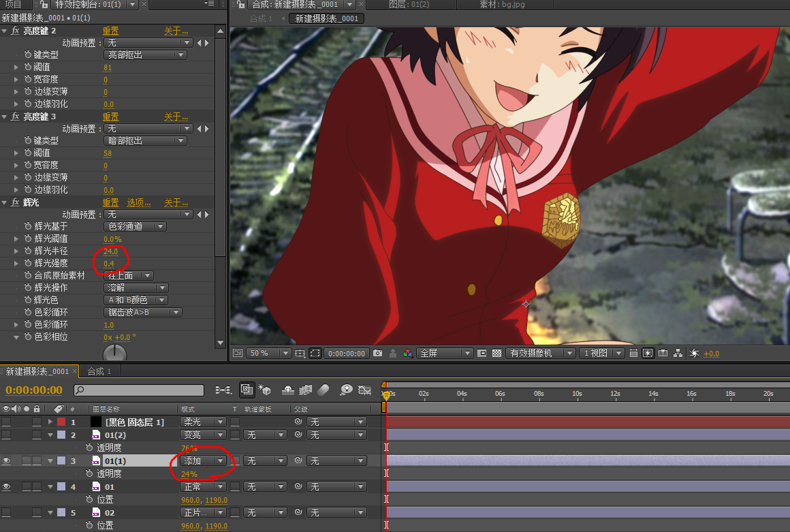Viewport: 790px width, 532px height.
Task: Hide layer 01(1) with its eye toggle
Action: pos(6,461)
